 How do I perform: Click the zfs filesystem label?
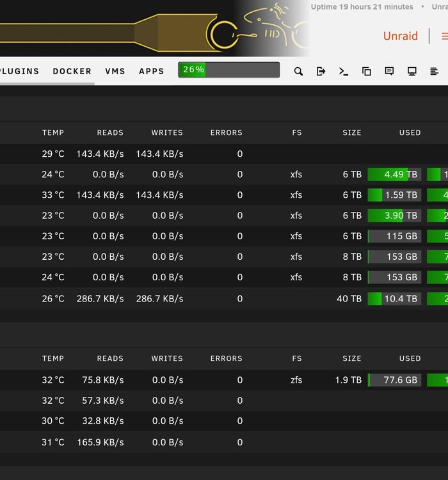pyautogui.click(x=296, y=380)
